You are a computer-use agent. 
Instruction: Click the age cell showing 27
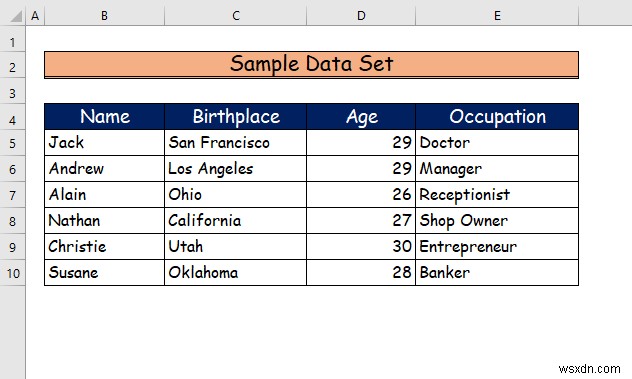[361, 221]
